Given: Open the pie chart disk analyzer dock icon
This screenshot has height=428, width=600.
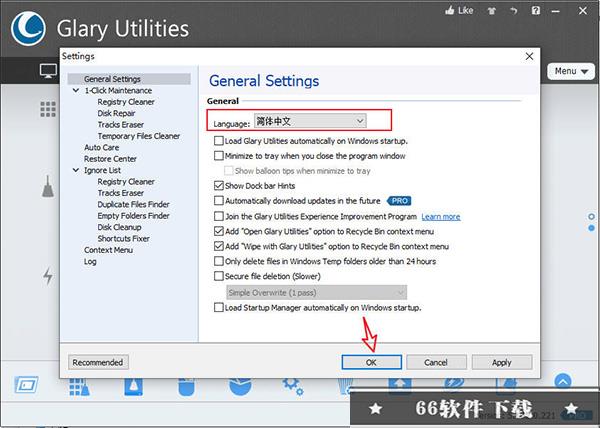Looking at the screenshot, I should point(240,386).
